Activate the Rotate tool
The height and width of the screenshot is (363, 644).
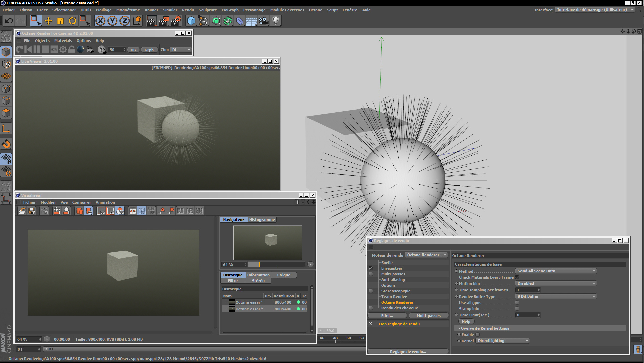click(72, 21)
